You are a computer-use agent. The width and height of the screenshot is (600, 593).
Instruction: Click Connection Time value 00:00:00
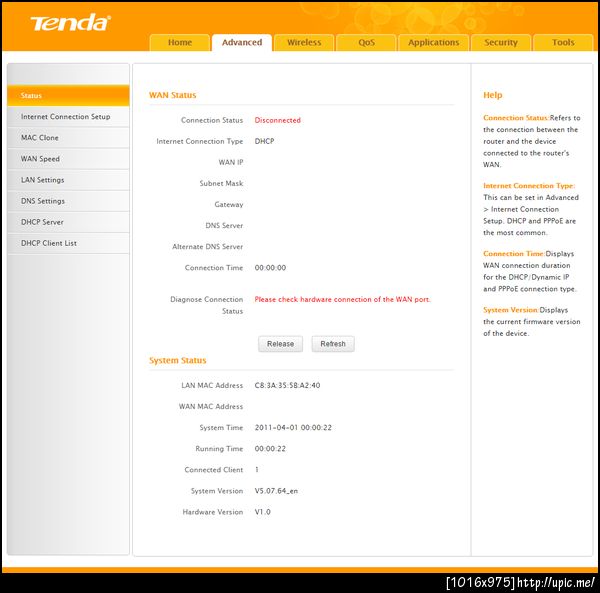[x=270, y=268]
